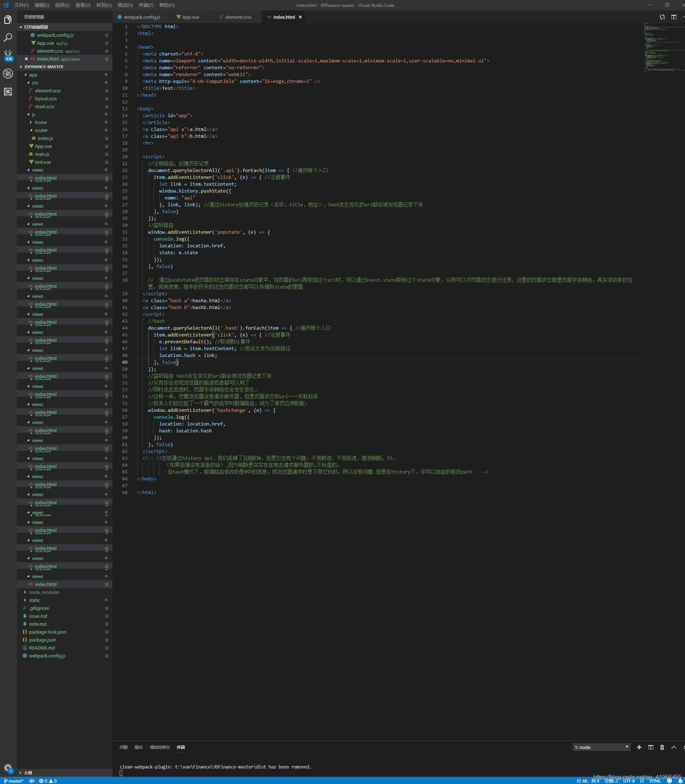685x784 pixels.
Task: Open package.json in the file tree
Action: pyautogui.click(x=65, y=640)
